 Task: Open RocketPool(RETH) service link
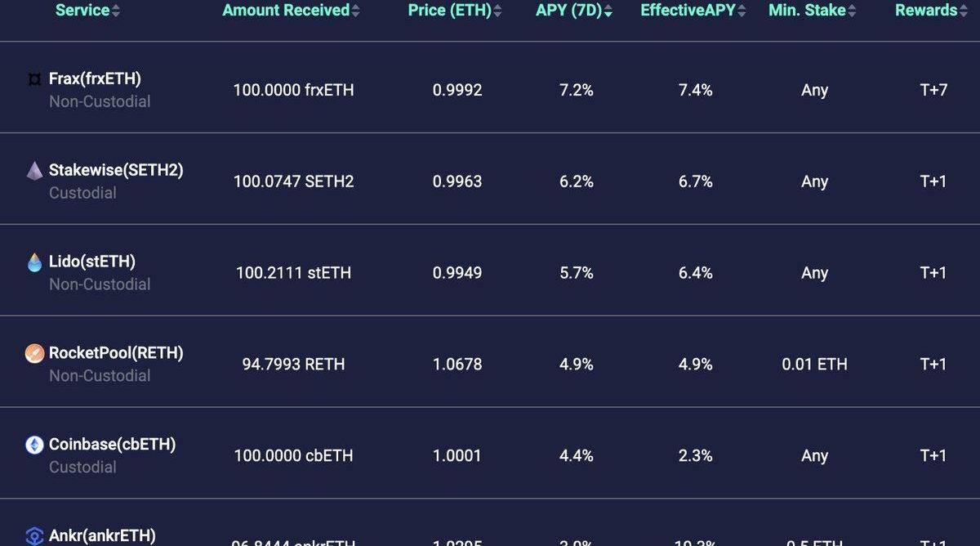click(116, 353)
